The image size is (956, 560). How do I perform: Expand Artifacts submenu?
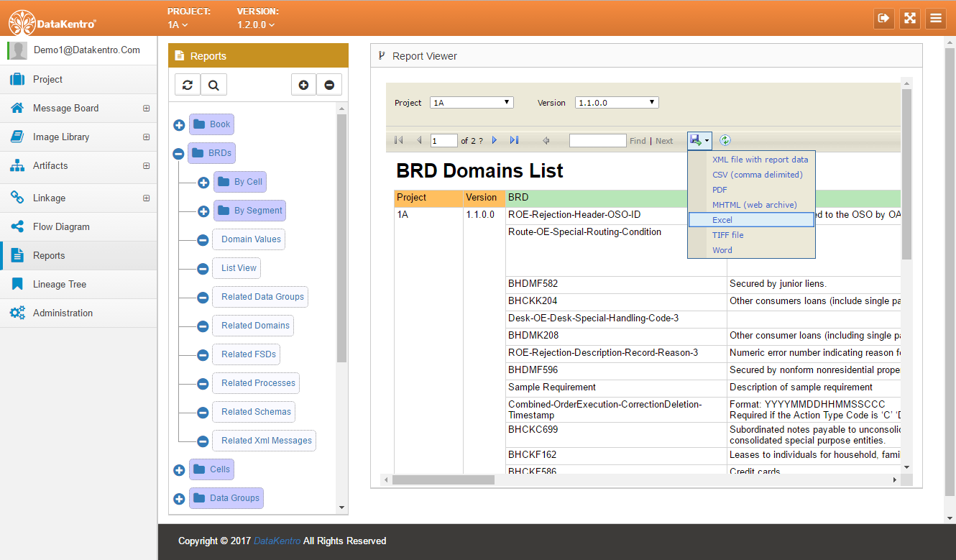(x=146, y=166)
